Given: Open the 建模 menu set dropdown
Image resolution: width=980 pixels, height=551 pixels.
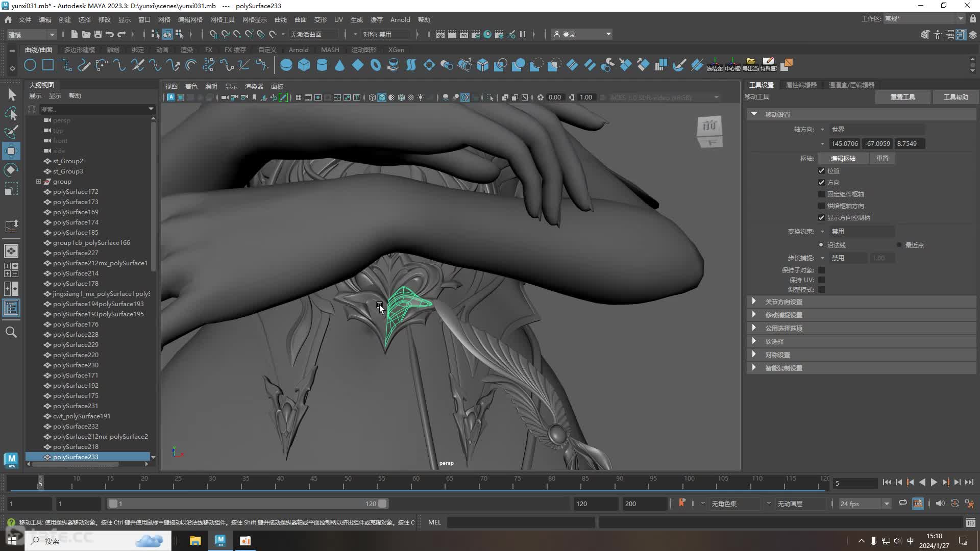Looking at the screenshot, I should 31,34.
